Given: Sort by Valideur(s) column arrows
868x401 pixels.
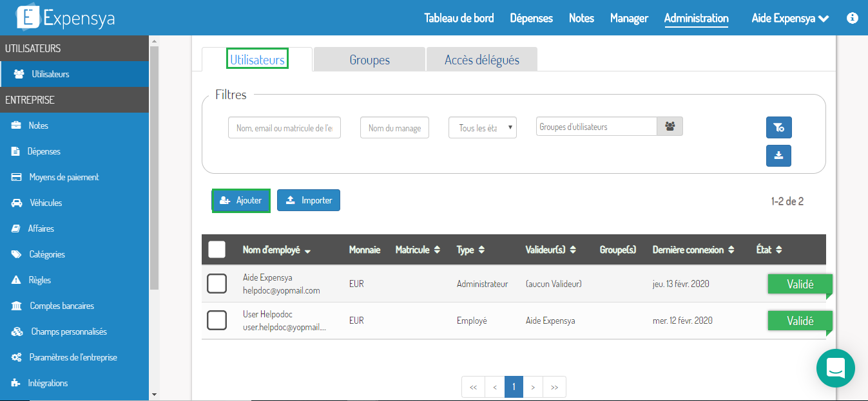Looking at the screenshot, I should (x=573, y=250).
